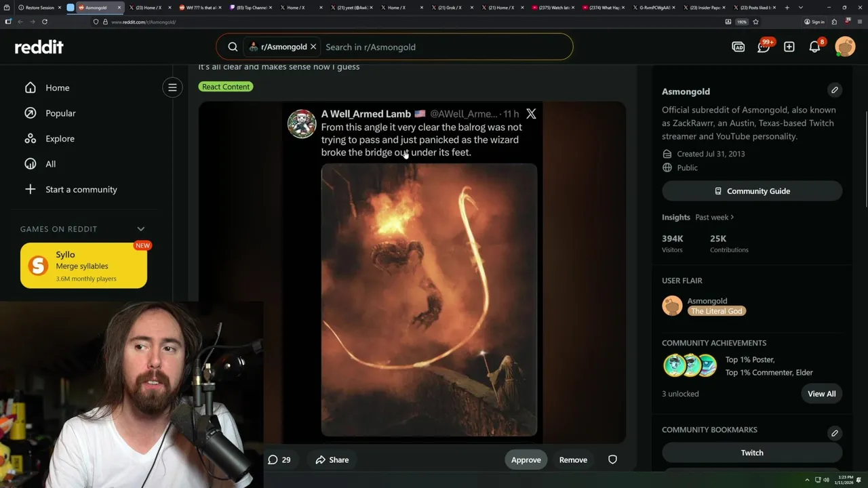Remove the post

[573, 460]
